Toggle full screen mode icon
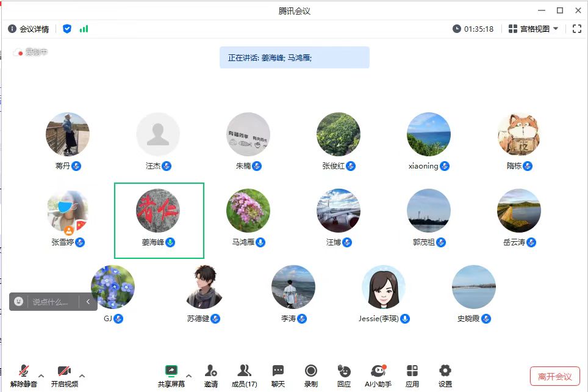 coord(576,29)
